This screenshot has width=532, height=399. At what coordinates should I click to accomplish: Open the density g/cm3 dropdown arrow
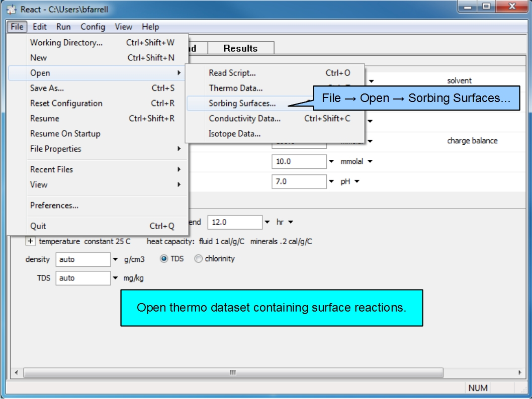point(115,259)
